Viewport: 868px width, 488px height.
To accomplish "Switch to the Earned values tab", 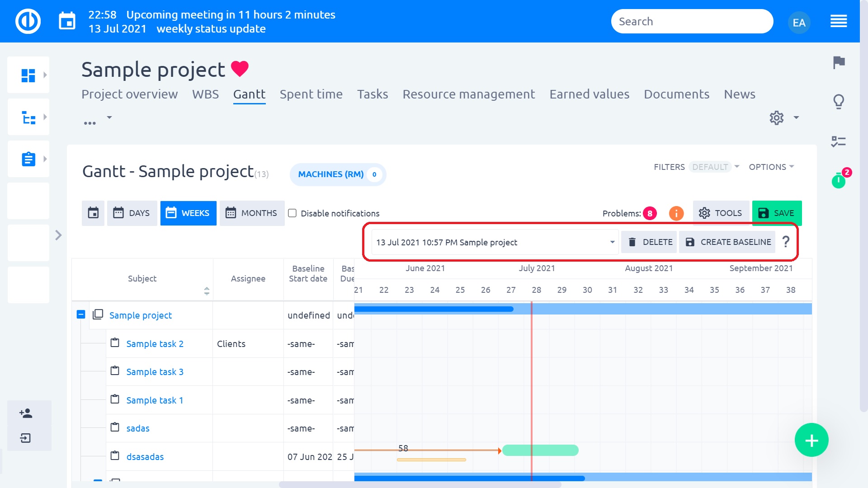I will coord(589,94).
